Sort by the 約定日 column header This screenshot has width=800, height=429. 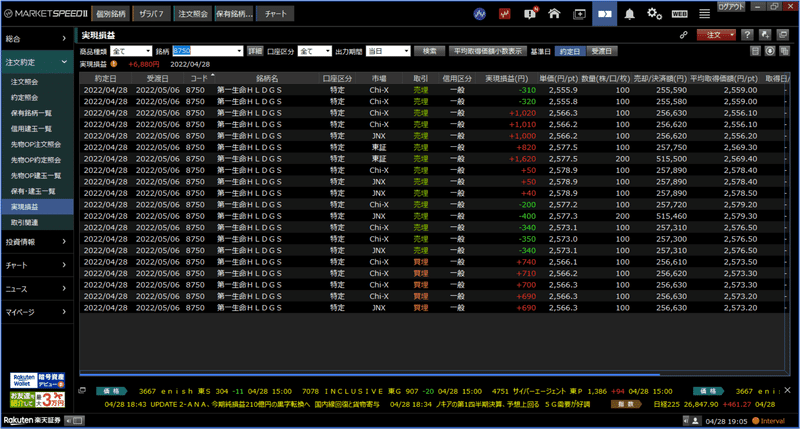(x=106, y=79)
